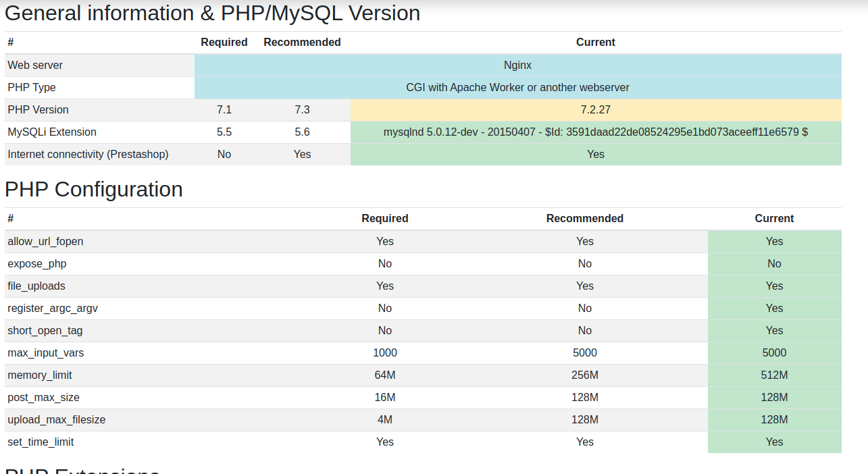Click max_input_vars recommended value '5000'

585,353
